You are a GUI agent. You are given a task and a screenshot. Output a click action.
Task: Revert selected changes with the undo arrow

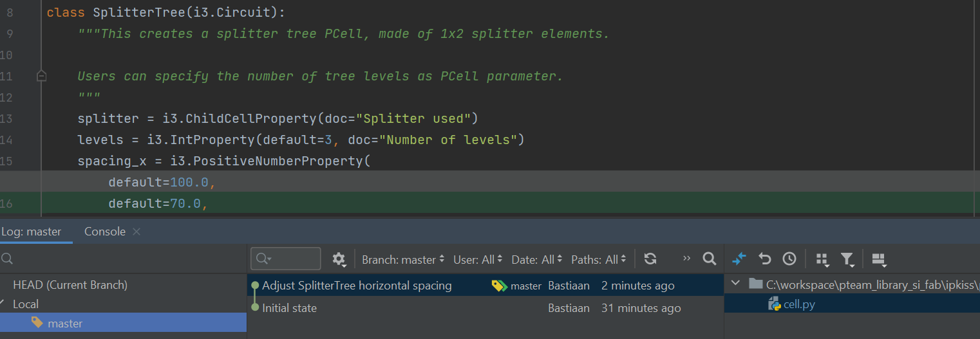coord(764,259)
